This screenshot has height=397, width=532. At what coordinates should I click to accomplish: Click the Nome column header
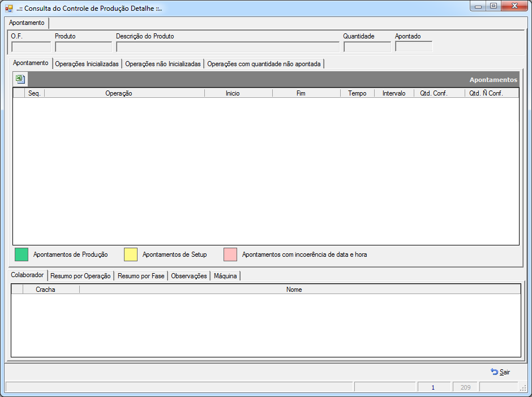[x=300, y=290]
